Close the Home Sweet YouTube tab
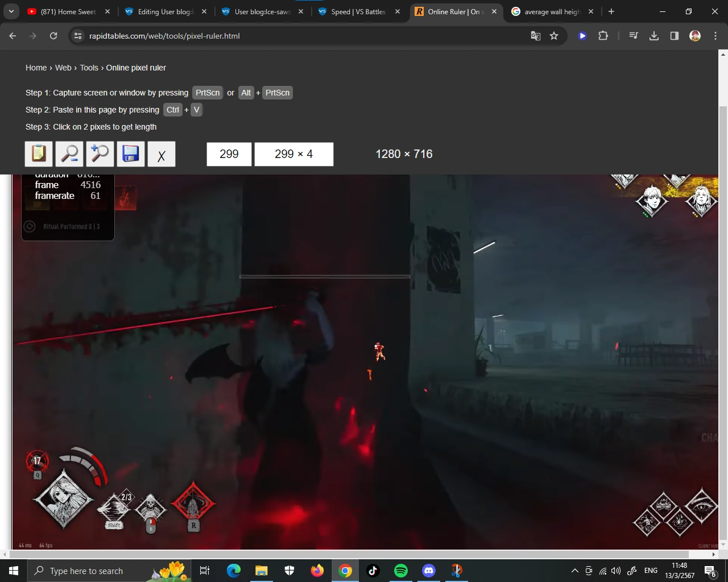This screenshot has width=728, height=582. coord(107,11)
